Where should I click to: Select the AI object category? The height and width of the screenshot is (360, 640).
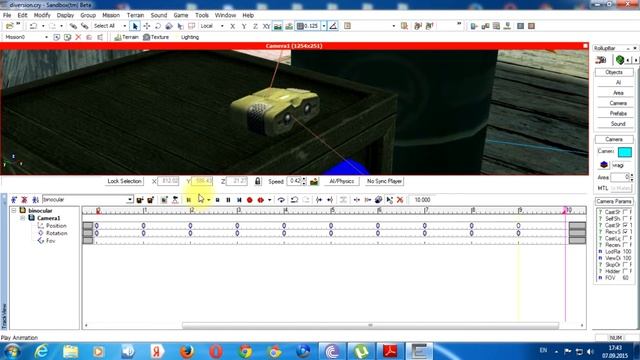coord(618,82)
